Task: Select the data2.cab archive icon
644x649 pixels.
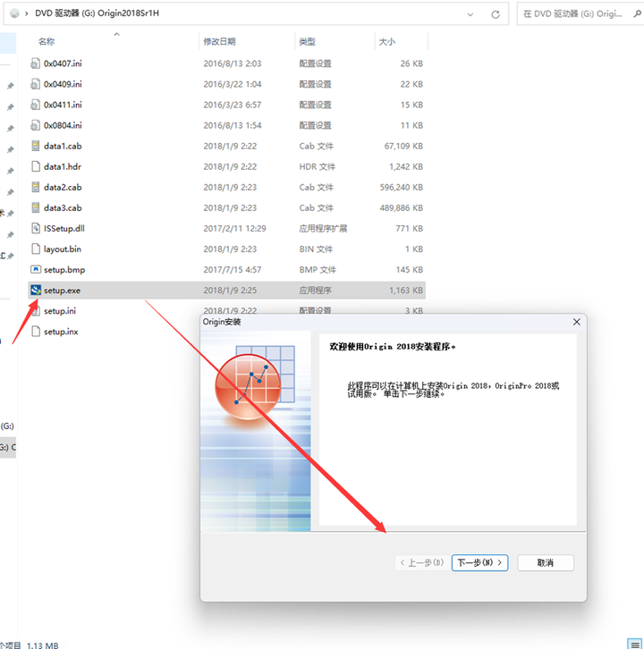Action: [36, 187]
